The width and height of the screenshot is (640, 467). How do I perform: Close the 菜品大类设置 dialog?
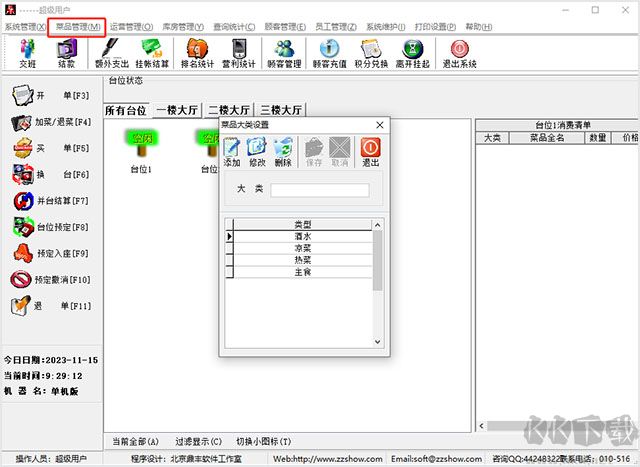pyautogui.click(x=380, y=125)
